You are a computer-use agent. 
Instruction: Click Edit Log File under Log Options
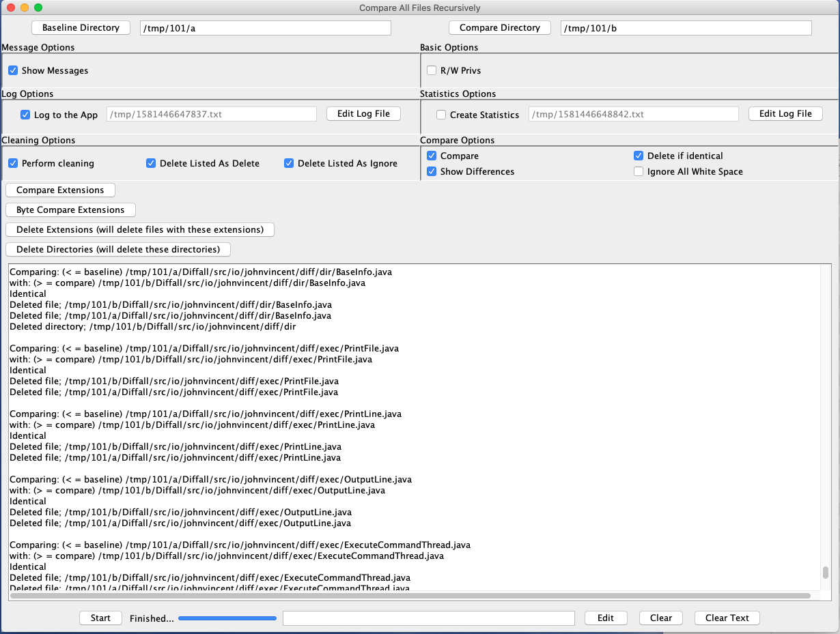(363, 114)
